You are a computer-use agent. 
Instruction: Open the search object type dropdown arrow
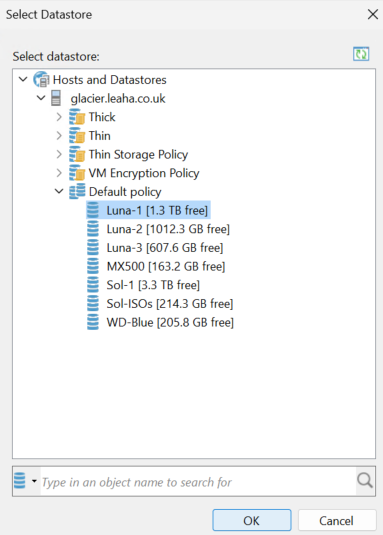[x=34, y=481]
